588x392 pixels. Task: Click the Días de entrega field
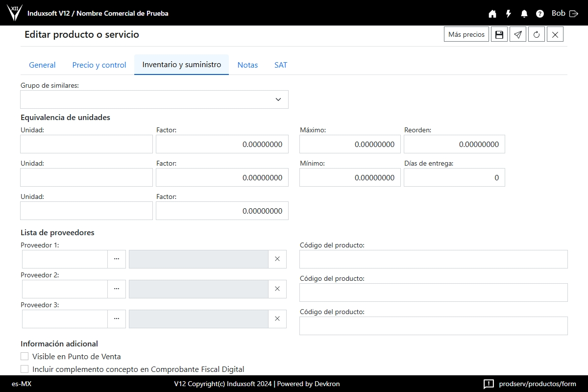pyautogui.click(x=454, y=177)
